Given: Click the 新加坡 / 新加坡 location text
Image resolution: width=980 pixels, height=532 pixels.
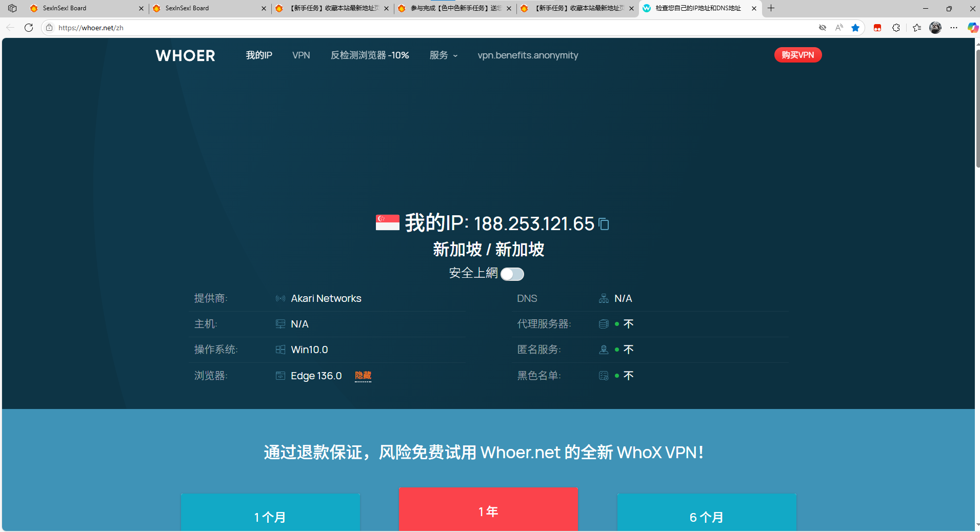Looking at the screenshot, I should pos(488,250).
